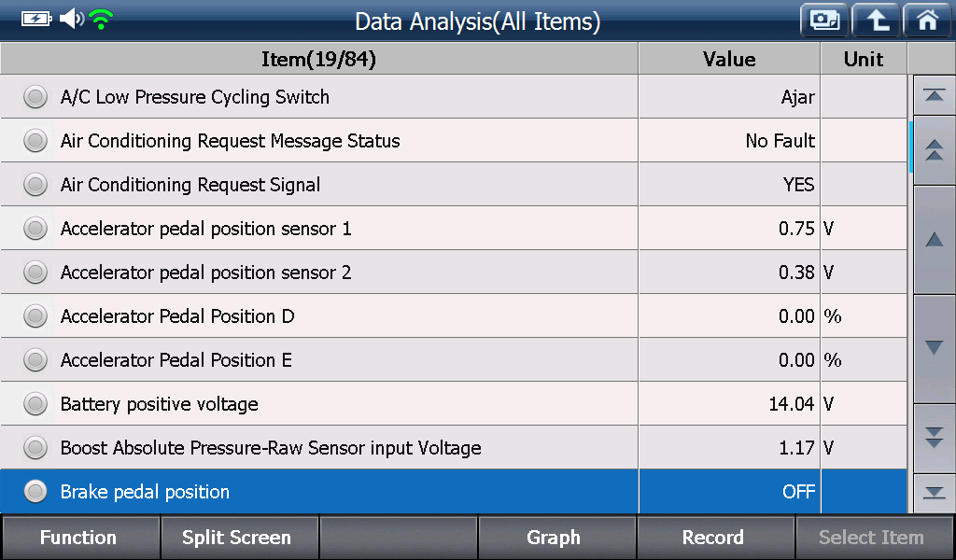Open the Function menu
The height and width of the screenshot is (560, 956).
click(x=80, y=538)
